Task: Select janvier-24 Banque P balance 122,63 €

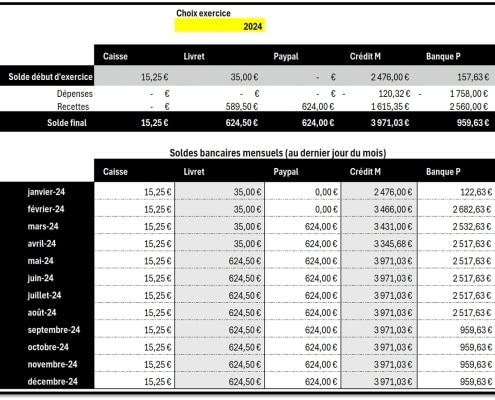Action: click(x=476, y=192)
